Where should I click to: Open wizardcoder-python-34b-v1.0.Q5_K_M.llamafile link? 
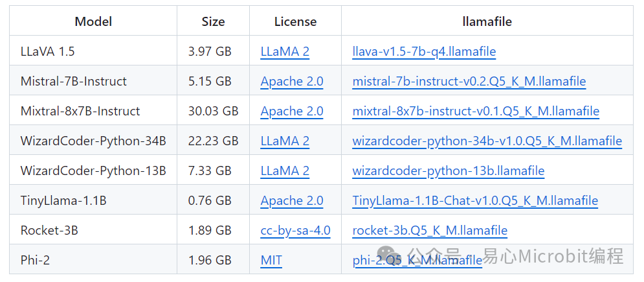tap(487, 141)
